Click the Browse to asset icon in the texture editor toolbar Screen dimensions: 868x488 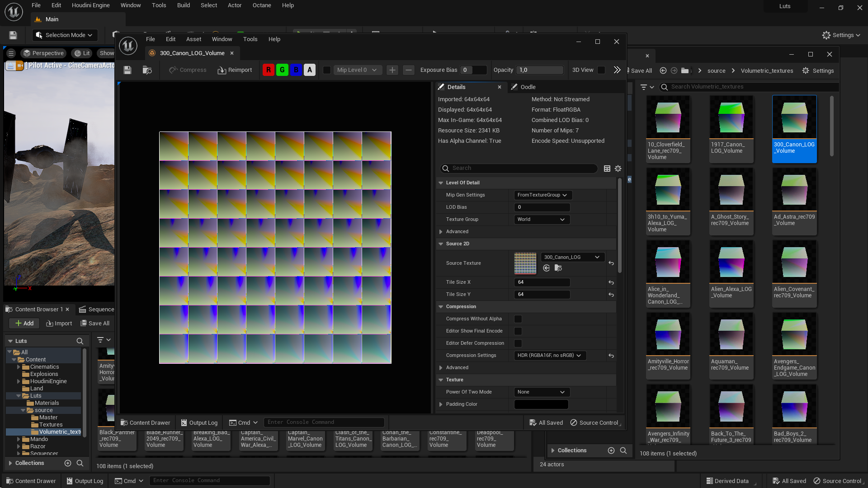(147, 70)
